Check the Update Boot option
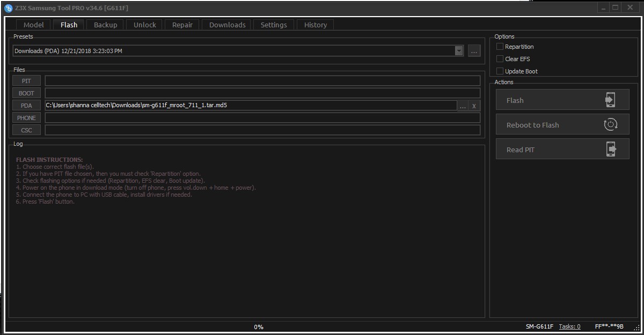Screen dimensions: 644x335 [x=500, y=71]
